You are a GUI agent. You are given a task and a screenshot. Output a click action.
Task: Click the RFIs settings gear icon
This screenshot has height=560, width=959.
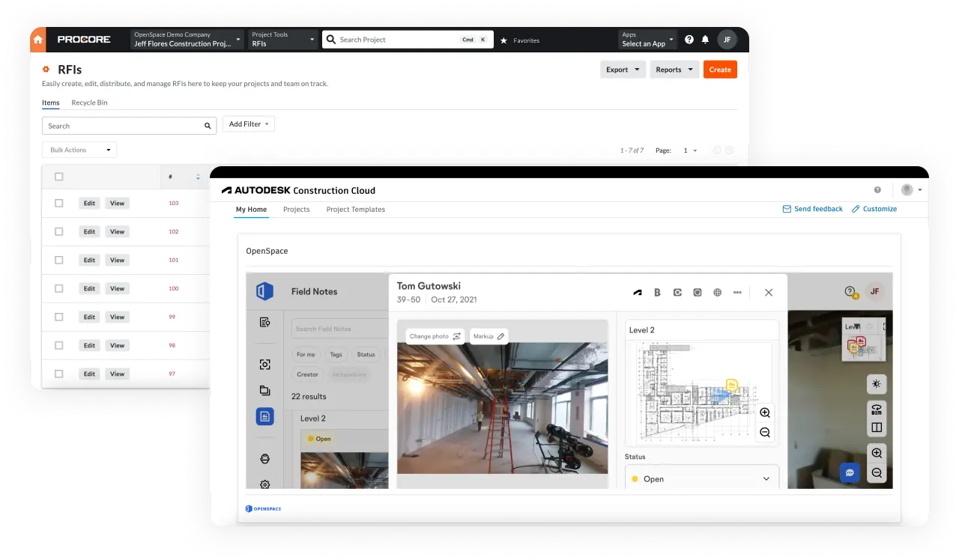click(x=46, y=70)
